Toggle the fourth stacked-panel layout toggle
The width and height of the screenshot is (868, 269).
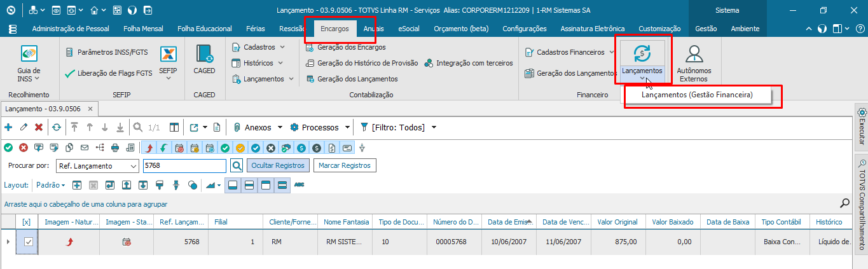(282, 185)
